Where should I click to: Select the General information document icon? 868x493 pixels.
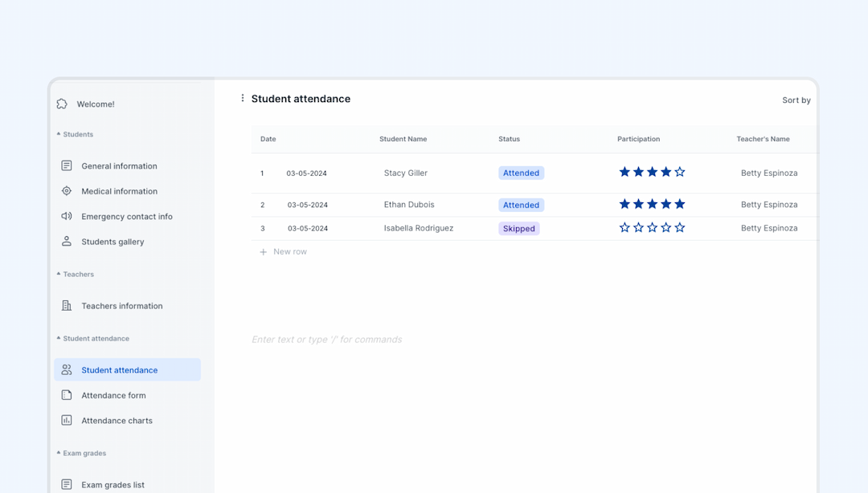(x=66, y=165)
